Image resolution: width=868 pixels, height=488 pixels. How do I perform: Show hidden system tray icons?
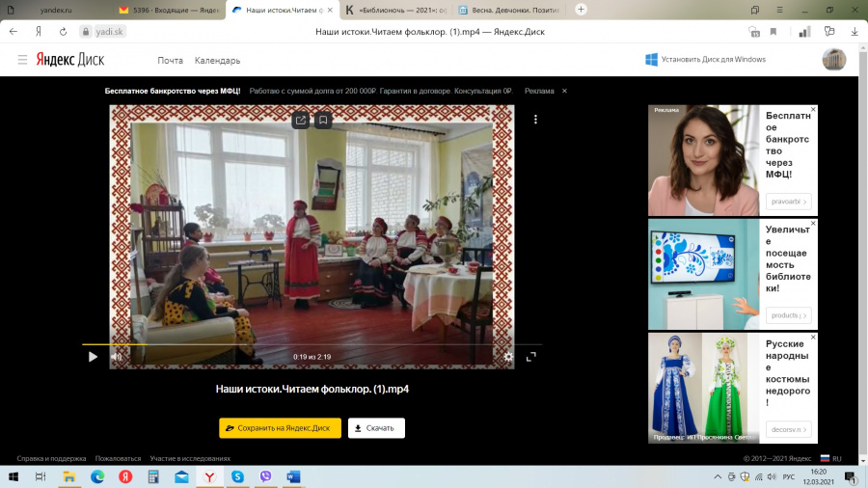coord(718,476)
